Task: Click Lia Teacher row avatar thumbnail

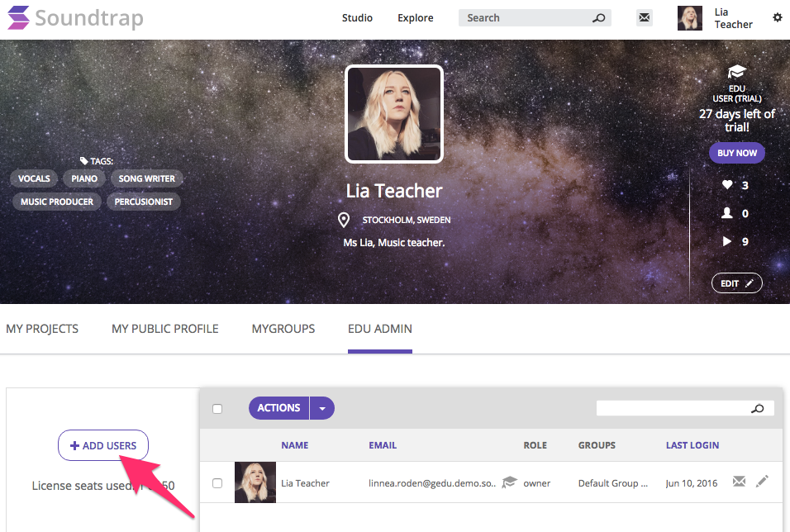Action: (255, 482)
